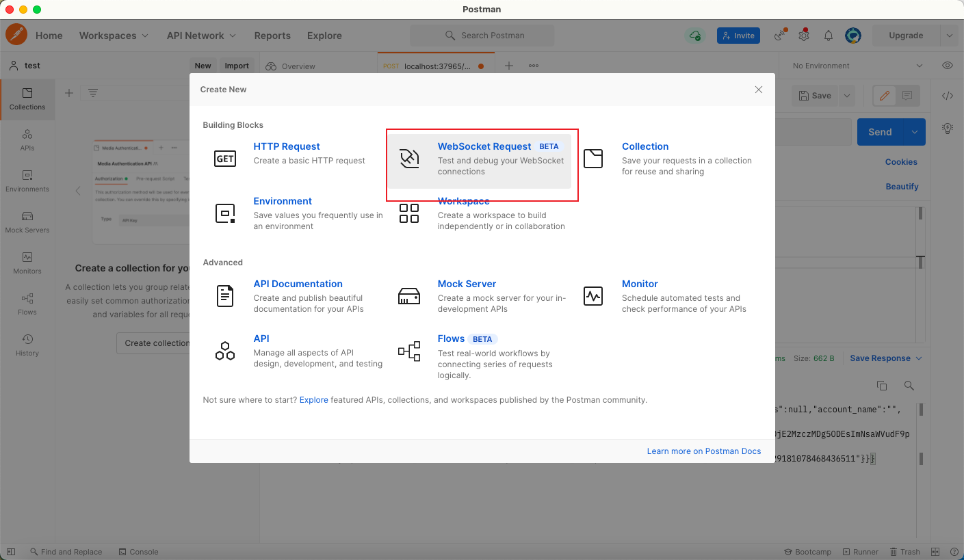Close the Create New dialog
The height and width of the screenshot is (560, 964).
click(x=759, y=90)
